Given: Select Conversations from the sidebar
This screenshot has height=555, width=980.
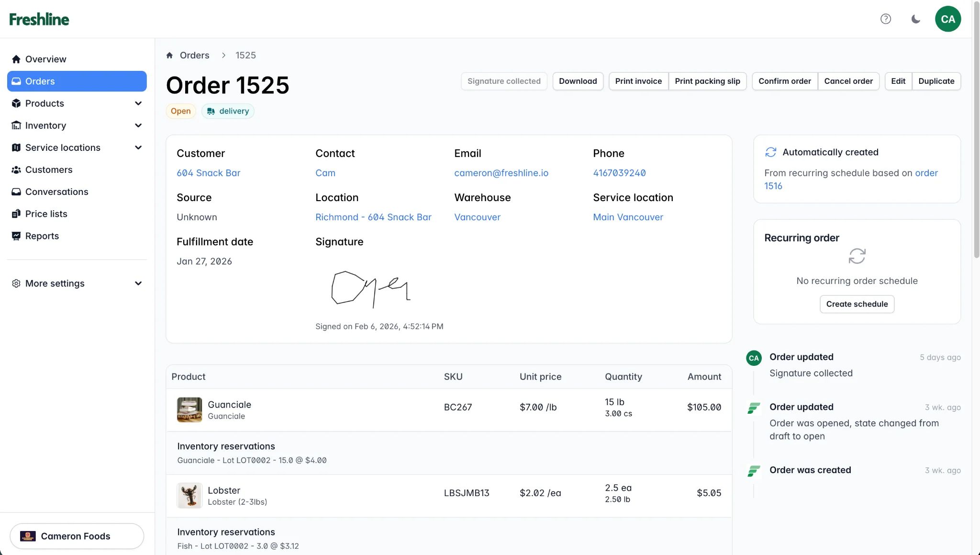Looking at the screenshot, I should pyautogui.click(x=56, y=192).
